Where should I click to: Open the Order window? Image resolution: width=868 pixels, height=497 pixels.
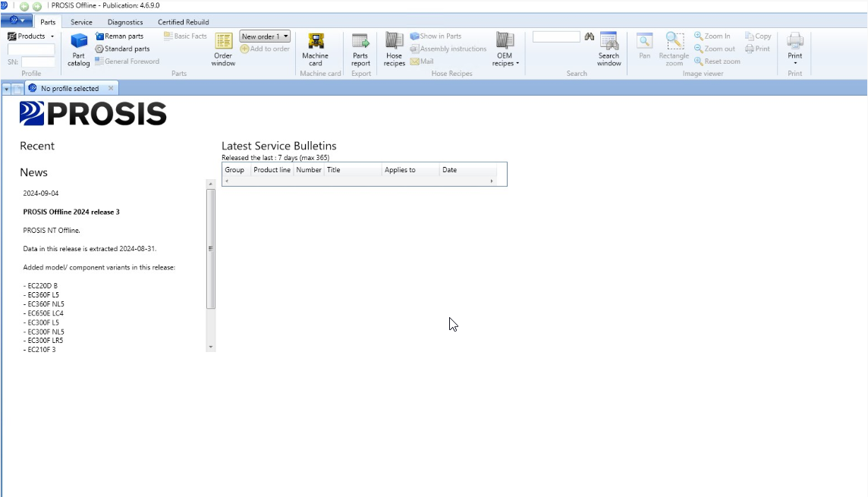point(223,49)
